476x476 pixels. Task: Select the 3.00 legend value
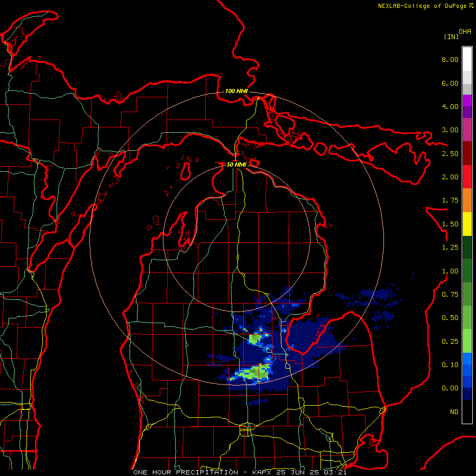(450, 130)
